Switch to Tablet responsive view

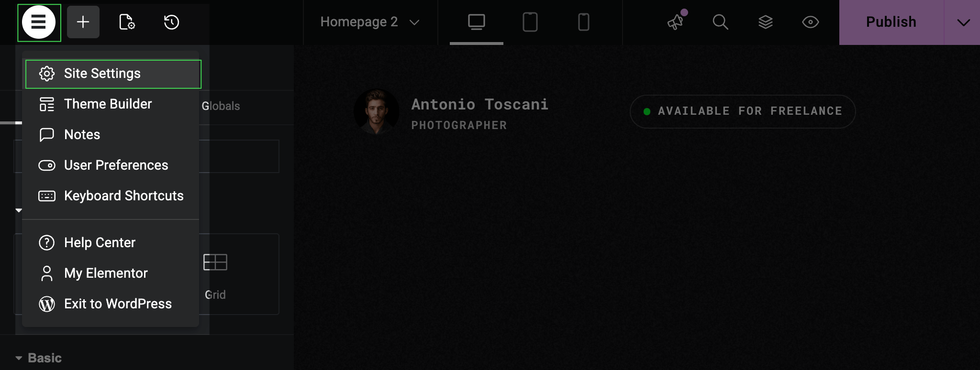coord(530,22)
